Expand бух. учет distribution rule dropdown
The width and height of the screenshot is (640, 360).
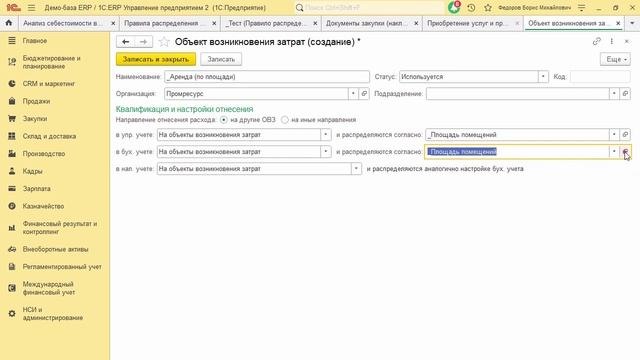click(614, 152)
